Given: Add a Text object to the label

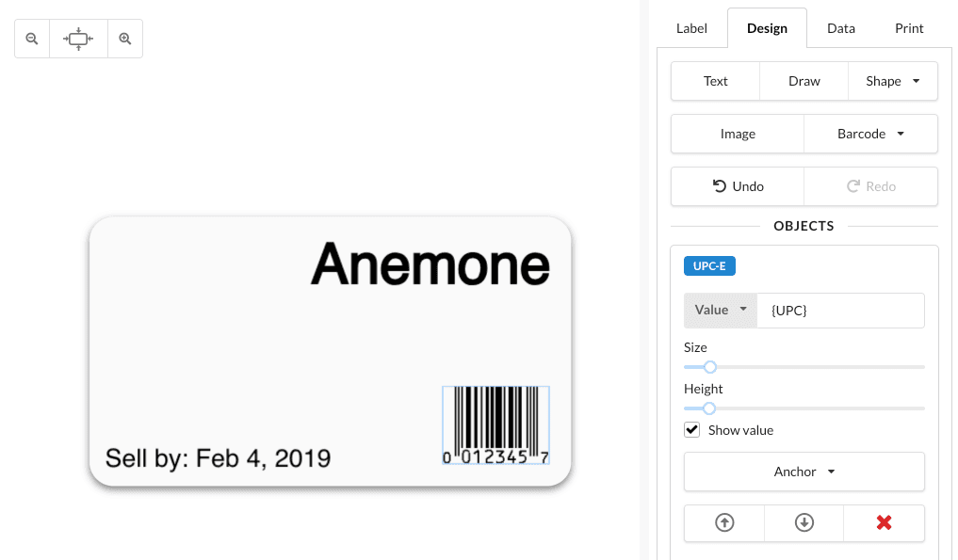Looking at the screenshot, I should pos(715,81).
